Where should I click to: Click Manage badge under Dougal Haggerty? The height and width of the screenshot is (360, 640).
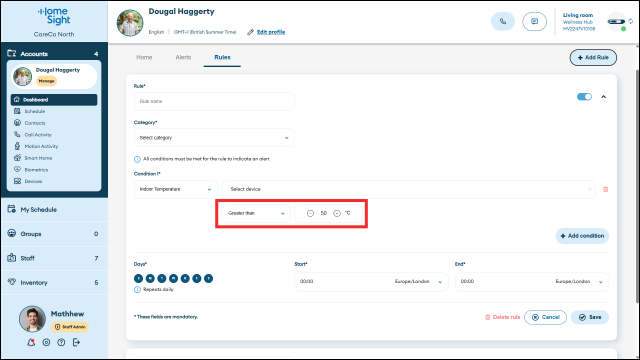click(x=47, y=81)
